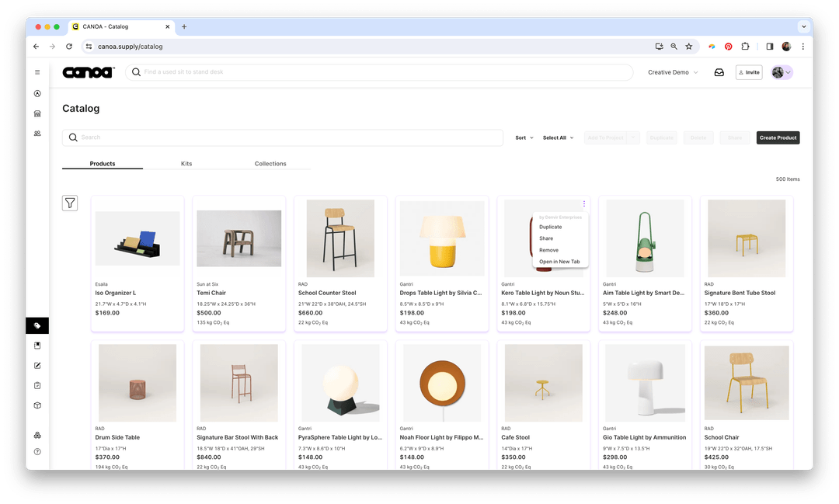Select Open in New Tab from the context menu
The image size is (839, 504).
560,262
